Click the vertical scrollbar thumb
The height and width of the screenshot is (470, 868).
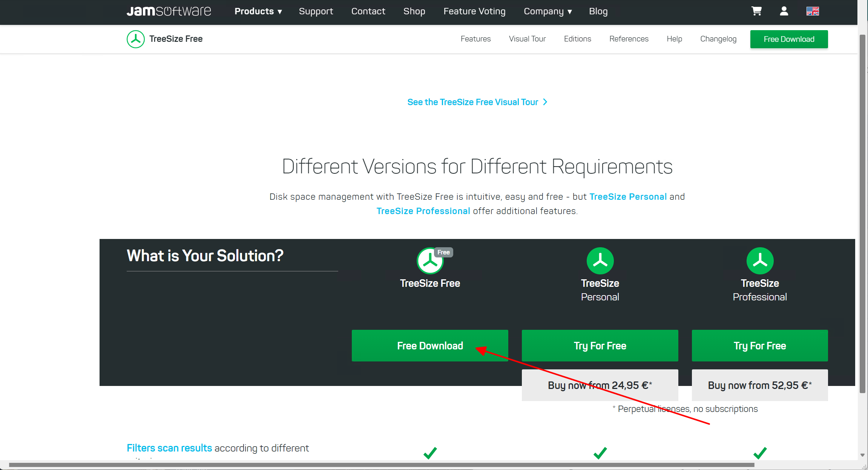click(x=862, y=214)
